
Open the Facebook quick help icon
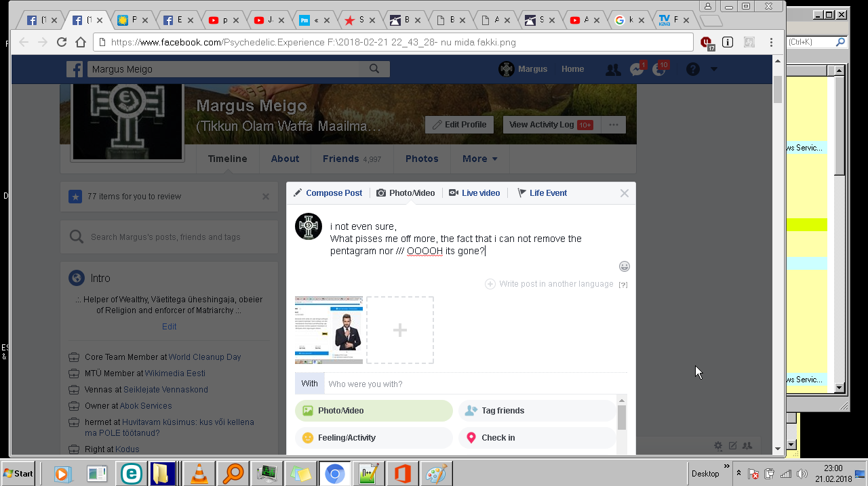coord(692,69)
